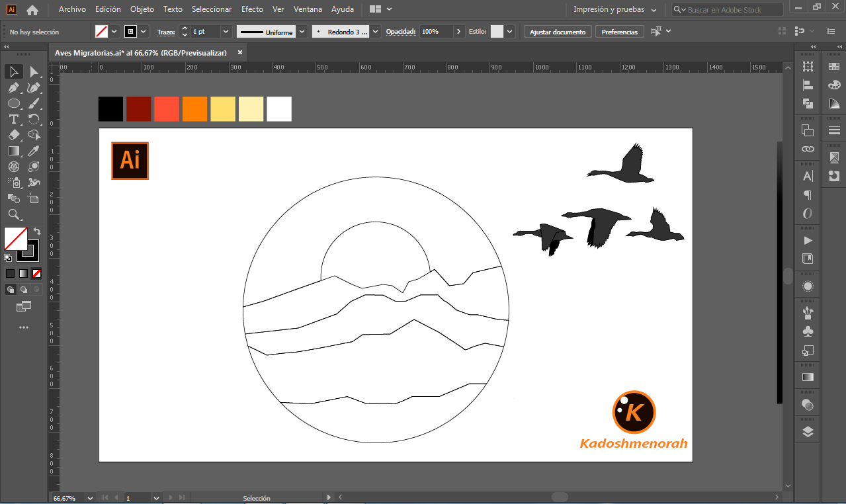The width and height of the screenshot is (846, 504).
Task: Click the Ajustar documento button
Action: [557, 32]
